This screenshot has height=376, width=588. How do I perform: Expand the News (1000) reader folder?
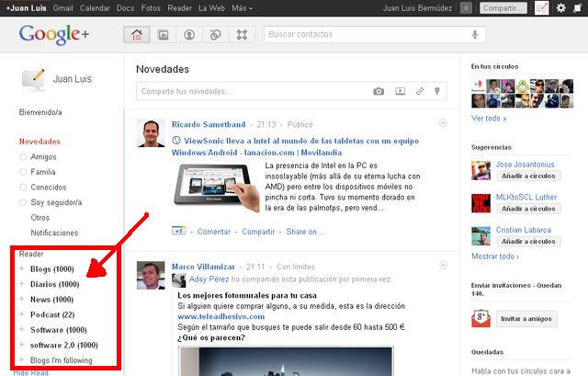tap(22, 299)
